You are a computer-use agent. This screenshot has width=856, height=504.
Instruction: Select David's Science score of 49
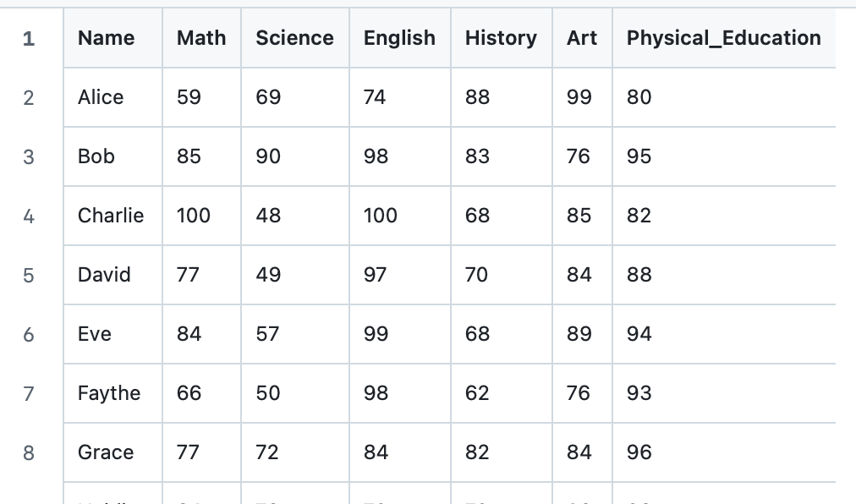(268, 275)
